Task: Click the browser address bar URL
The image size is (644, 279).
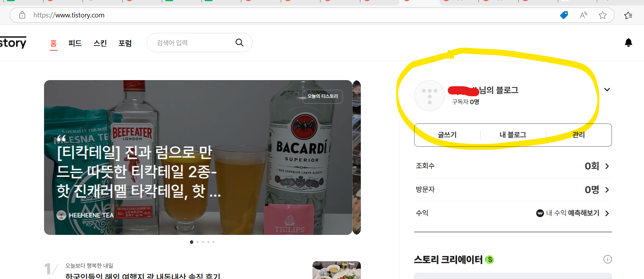Action: click(x=69, y=15)
